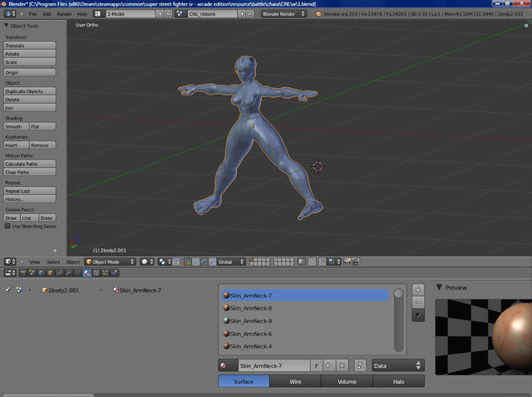Toggle manipulate center points option

[x=175, y=262]
